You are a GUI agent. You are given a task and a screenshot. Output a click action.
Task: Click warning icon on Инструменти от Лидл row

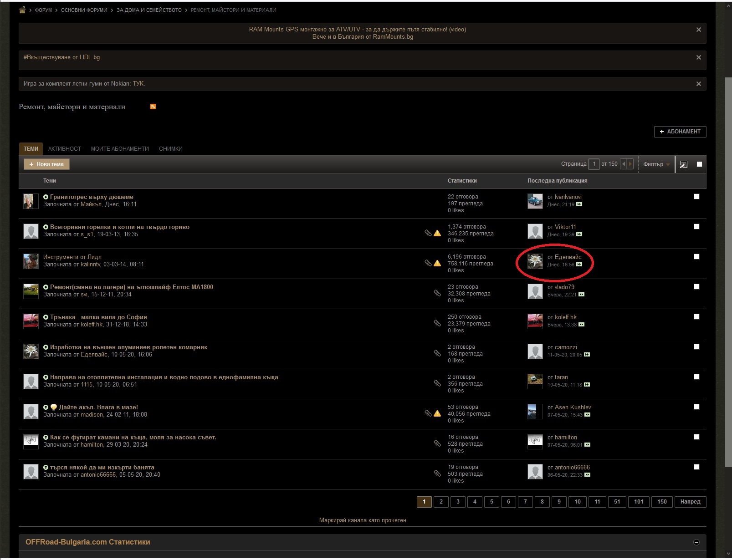437,263
